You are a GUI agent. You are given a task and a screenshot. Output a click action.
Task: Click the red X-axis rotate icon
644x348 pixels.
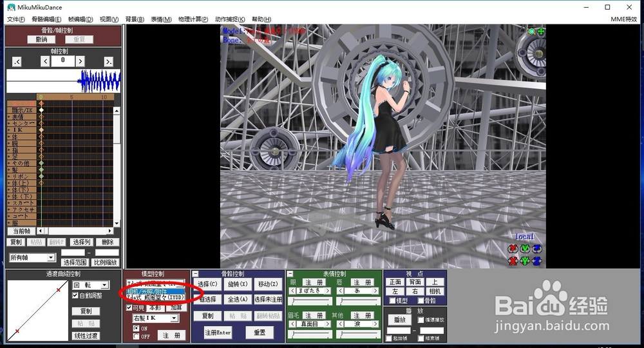click(x=513, y=249)
